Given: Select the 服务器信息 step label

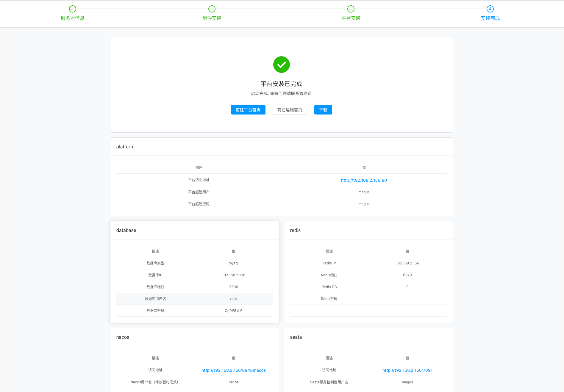Looking at the screenshot, I should [72, 18].
